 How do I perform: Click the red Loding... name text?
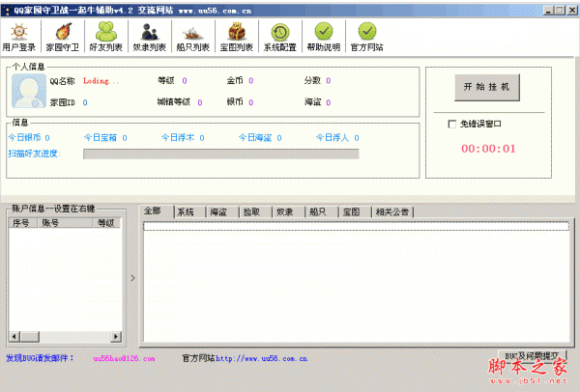[101, 81]
